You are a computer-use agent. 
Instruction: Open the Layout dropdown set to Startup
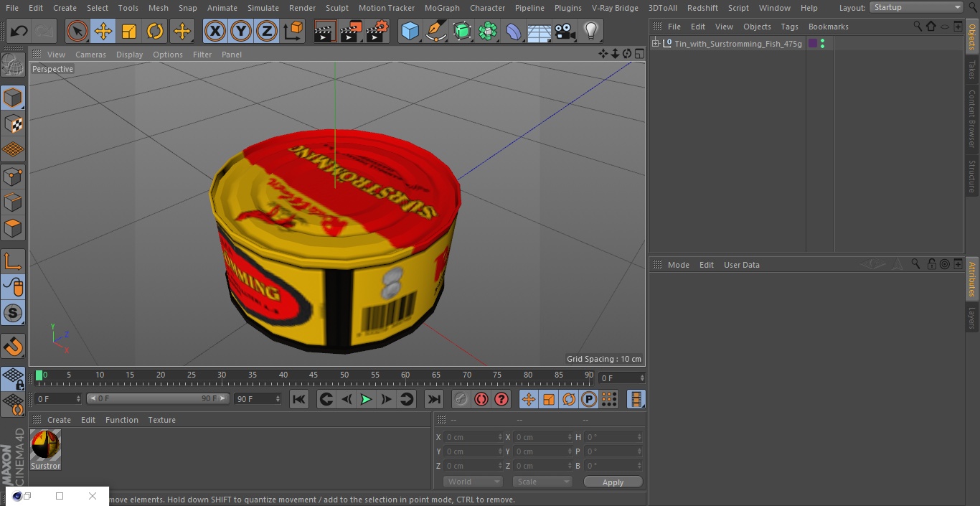pos(917,7)
